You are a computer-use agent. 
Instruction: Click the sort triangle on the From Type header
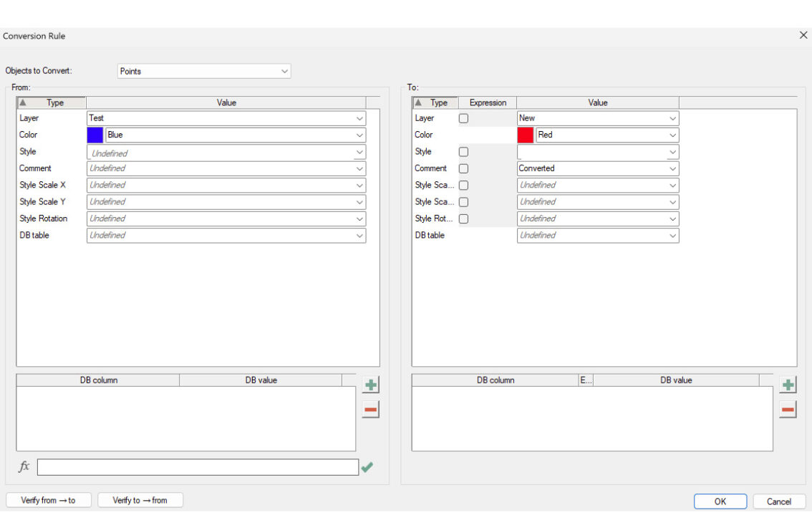(x=23, y=102)
